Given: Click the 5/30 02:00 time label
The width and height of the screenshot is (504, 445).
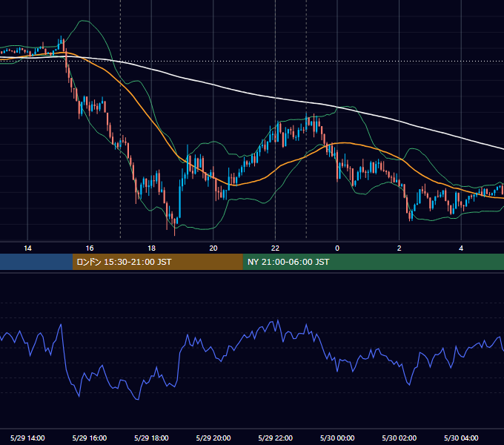Looking at the screenshot, I should tap(399, 438).
